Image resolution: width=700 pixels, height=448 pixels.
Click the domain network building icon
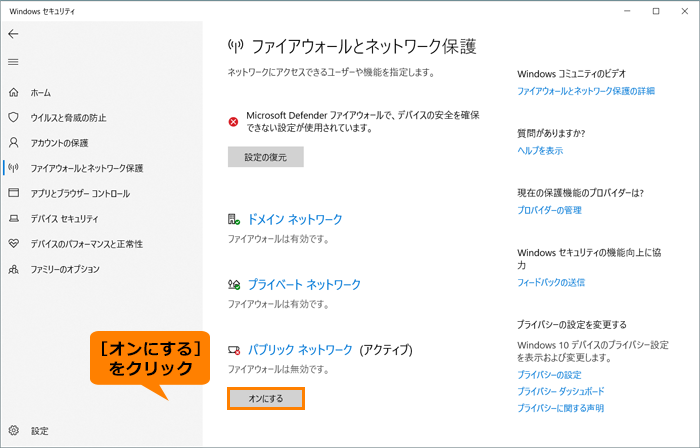click(x=234, y=219)
